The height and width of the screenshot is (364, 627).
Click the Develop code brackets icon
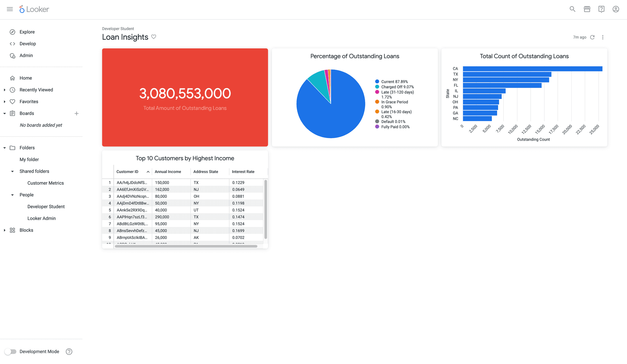[x=12, y=44]
